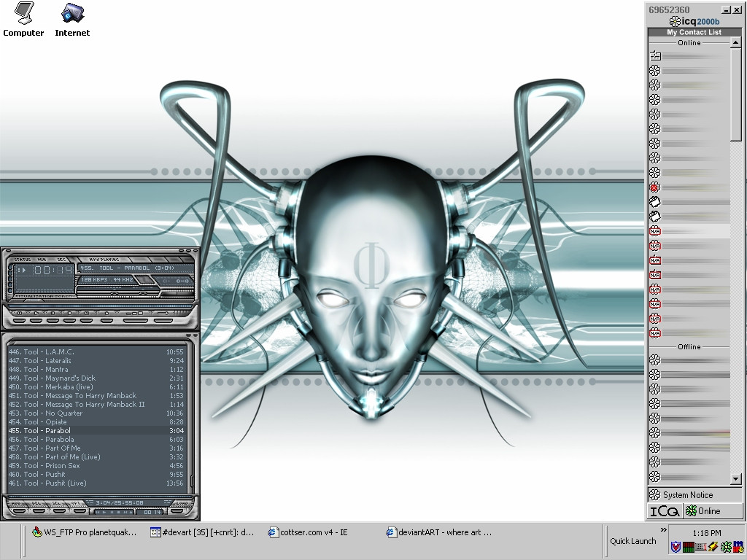The height and width of the screenshot is (560, 747).
Task: Open the ICQ main menu button
Action: coord(665,511)
